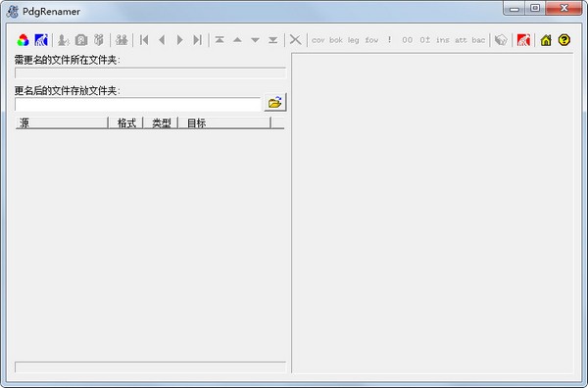Move item up one position
Viewport: 588px width, 388px height.
coord(237,40)
